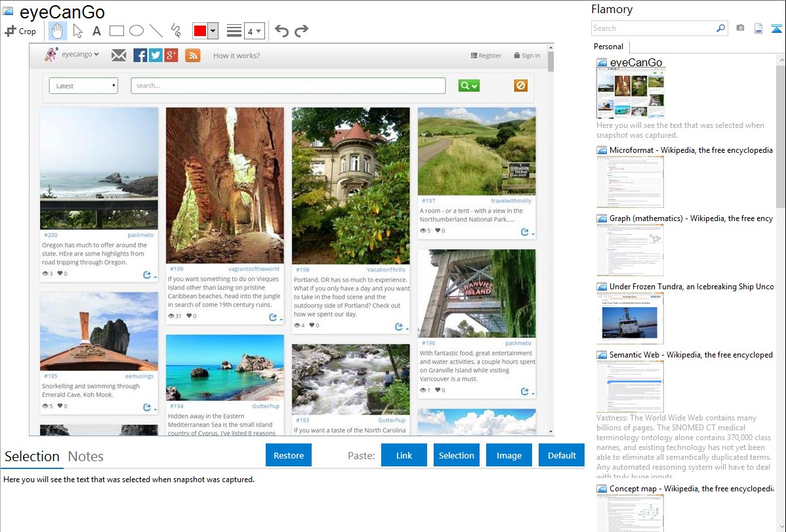Click the orange clear filter icon

[x=521, y=86]
